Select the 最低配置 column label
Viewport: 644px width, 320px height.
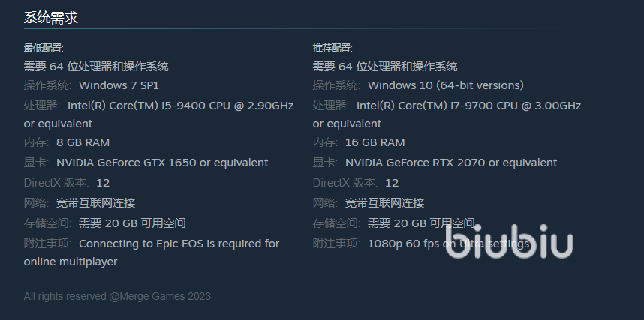pyautogui.click(x=44, y=49)
